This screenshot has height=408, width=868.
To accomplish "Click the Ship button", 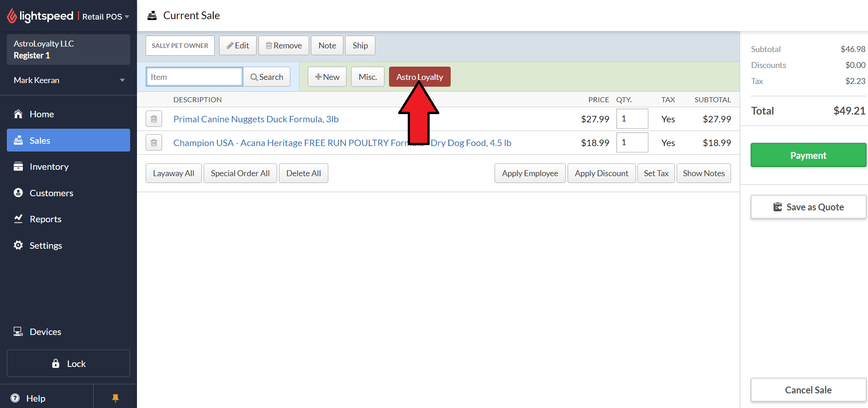I will pos(360,46).
